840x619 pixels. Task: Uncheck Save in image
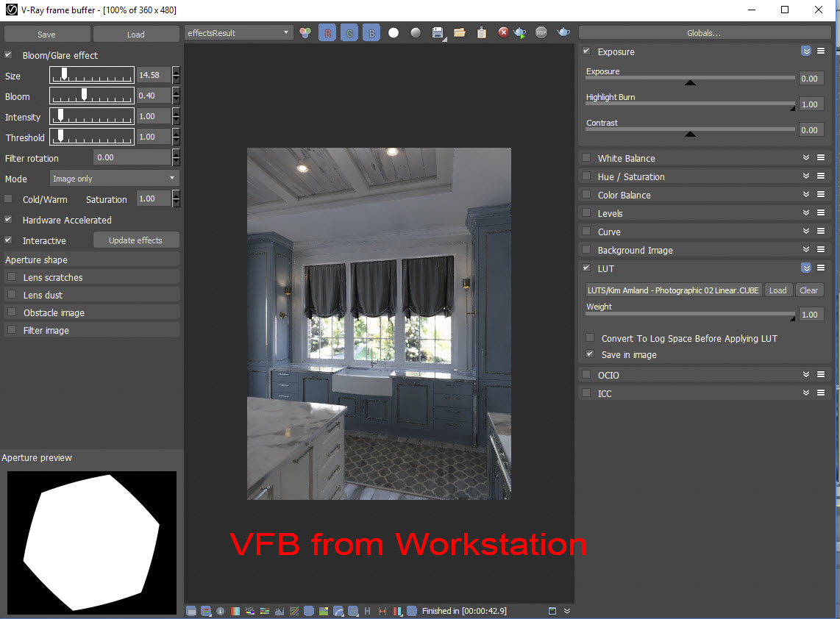pos(590,354)
